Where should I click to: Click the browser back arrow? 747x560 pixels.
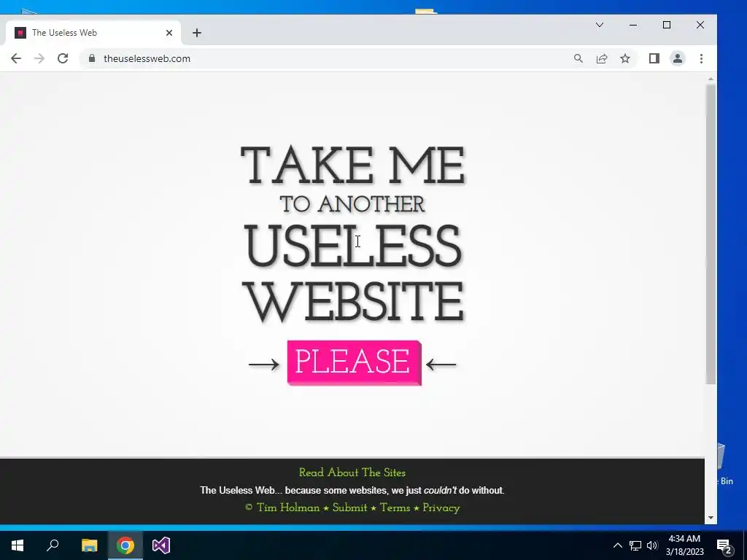tap(16, 58)
